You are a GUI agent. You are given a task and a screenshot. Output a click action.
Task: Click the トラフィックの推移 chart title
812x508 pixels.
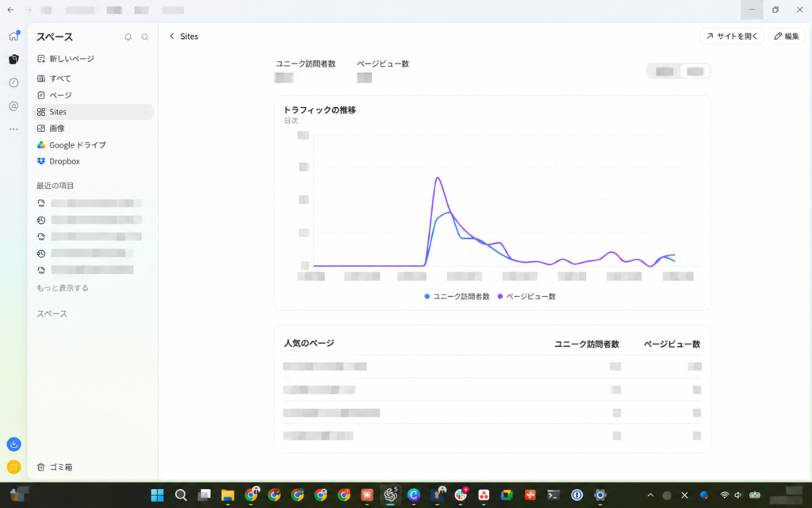[x=320, y=110]
